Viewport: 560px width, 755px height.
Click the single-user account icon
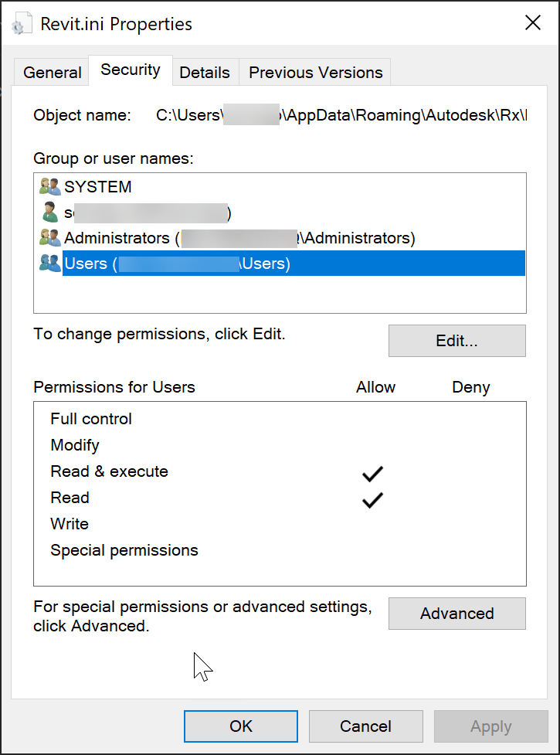click(x=50, y=213)
